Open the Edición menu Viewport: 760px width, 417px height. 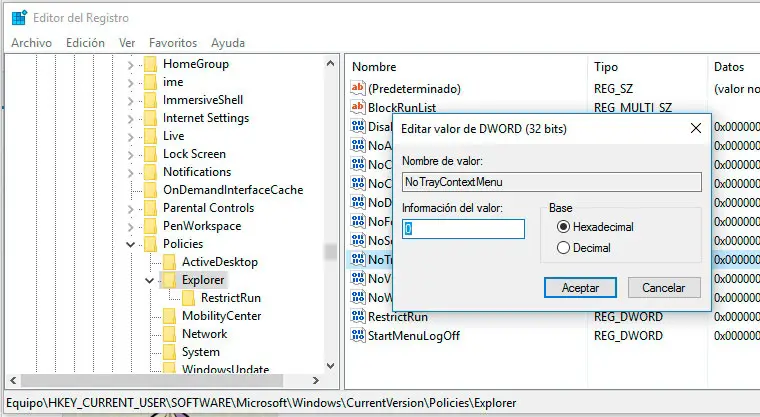[x=85, y=43]
